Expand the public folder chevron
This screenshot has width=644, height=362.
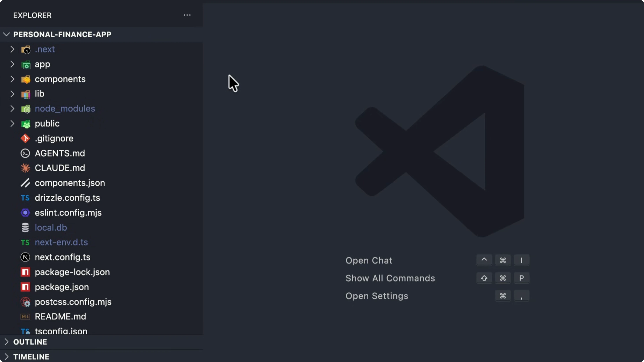pyautogui.click(x=12, y=123)
